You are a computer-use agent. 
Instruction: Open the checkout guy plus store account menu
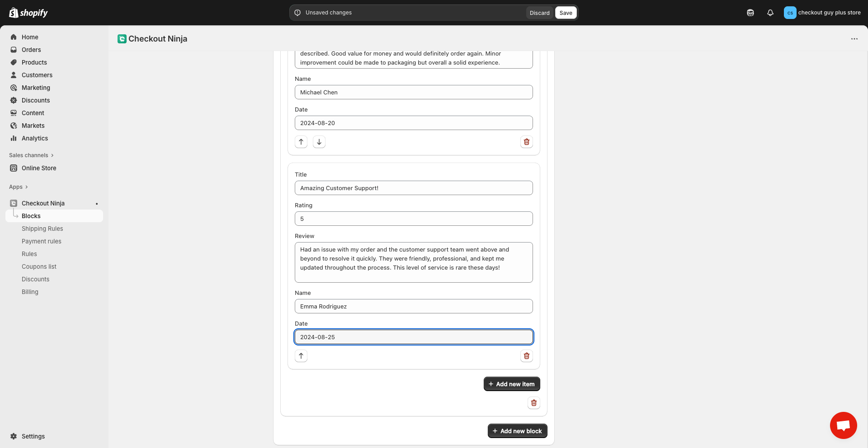point(830,13)
